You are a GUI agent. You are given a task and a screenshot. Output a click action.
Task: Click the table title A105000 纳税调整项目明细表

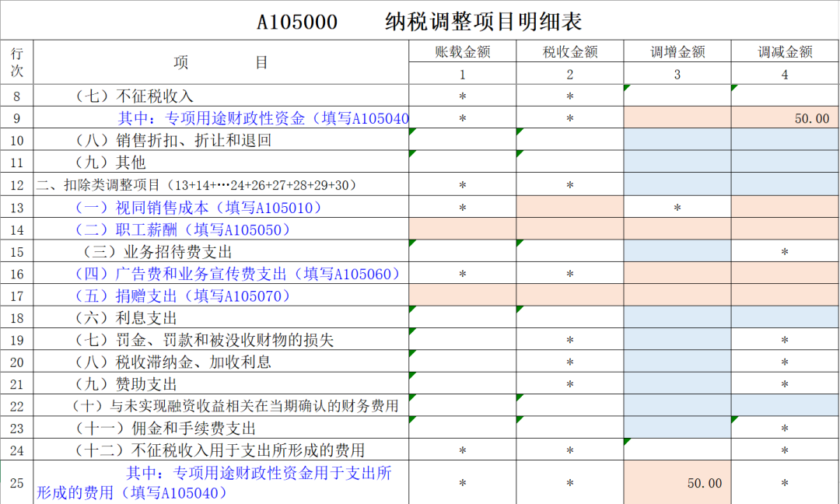click(x=420, y=21)
